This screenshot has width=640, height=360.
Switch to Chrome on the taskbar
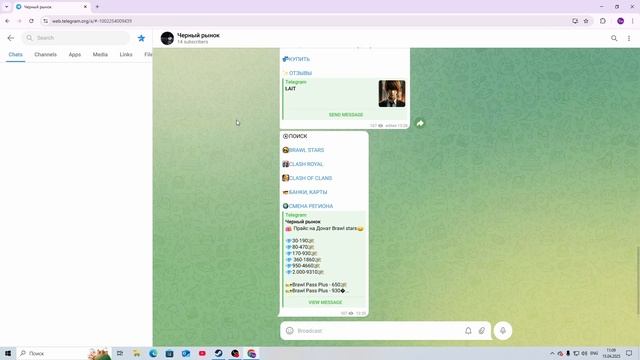251,353
